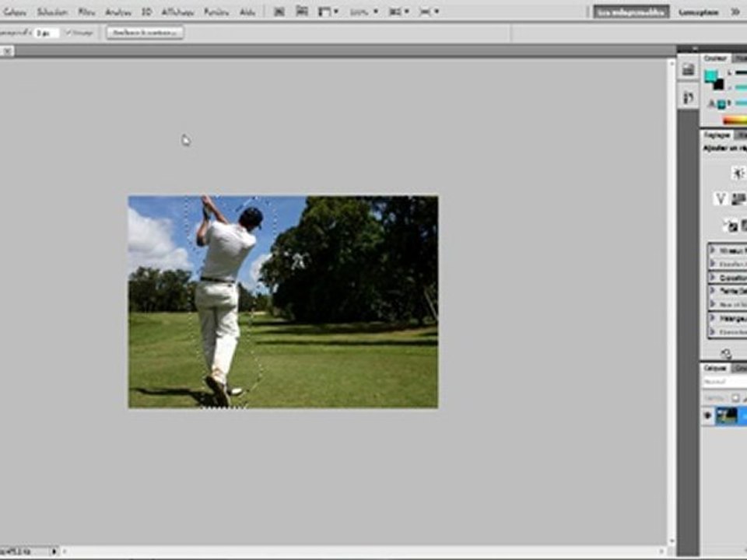The width and height of the screenshot is (747, 560).
Task: Switch to the Conception workspace
Action: click(699, 12)
